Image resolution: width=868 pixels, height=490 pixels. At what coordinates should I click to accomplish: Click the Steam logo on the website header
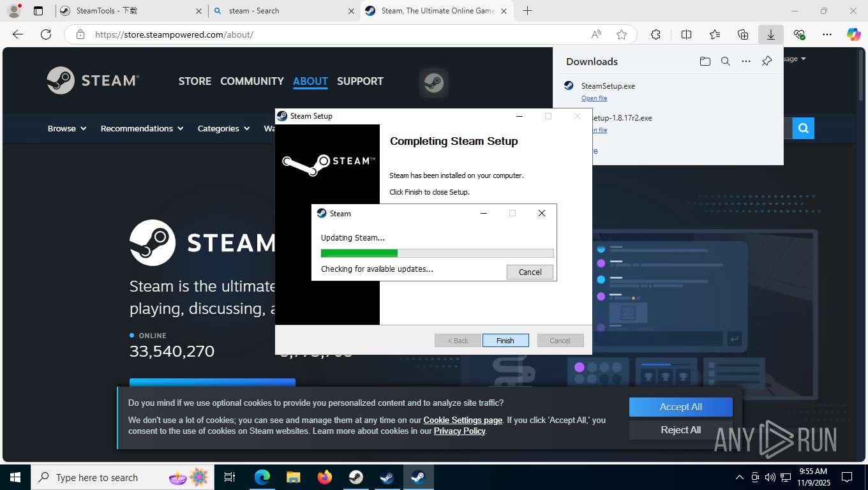click(x=93, y=80)
